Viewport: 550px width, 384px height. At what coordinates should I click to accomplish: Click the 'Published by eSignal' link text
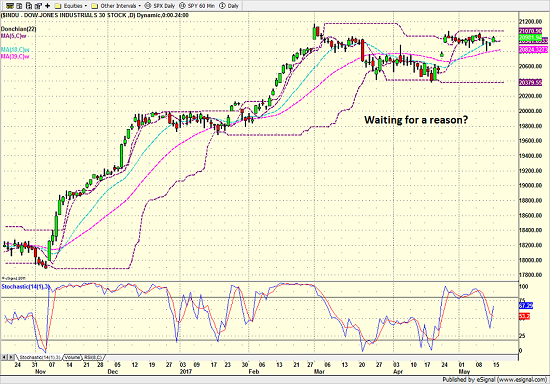pyautogui.click(x=495, y=380)
